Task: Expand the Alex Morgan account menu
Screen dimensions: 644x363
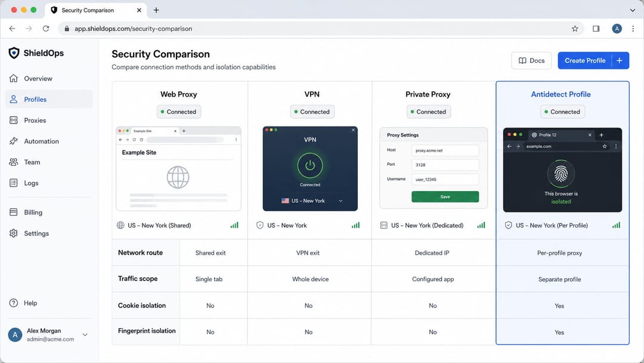Action: pos(85,334)
